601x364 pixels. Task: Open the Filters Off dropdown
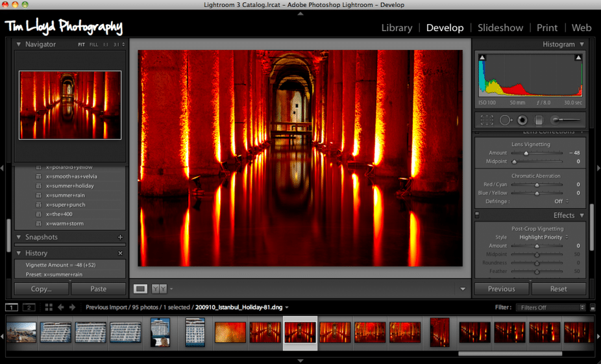(x=551, y=308)
